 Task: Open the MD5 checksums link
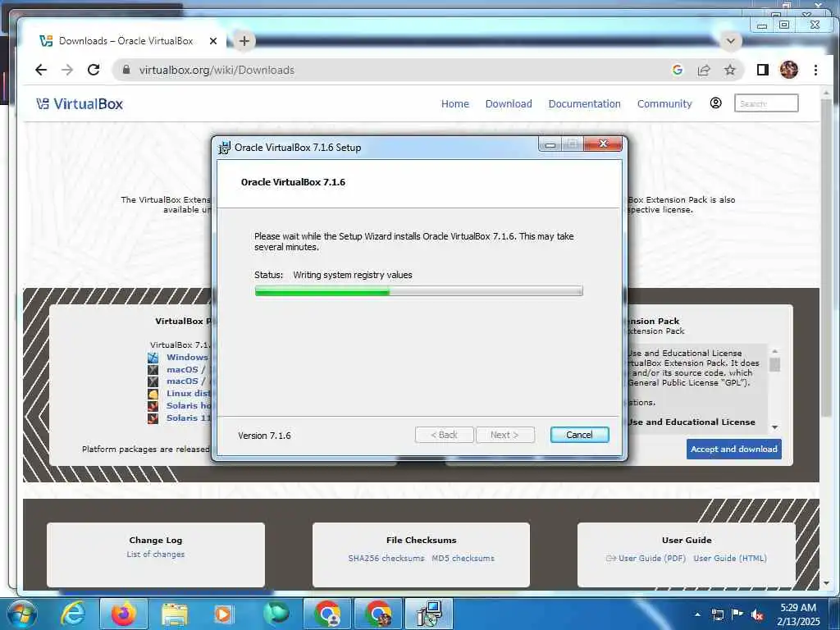pos(463,558)
